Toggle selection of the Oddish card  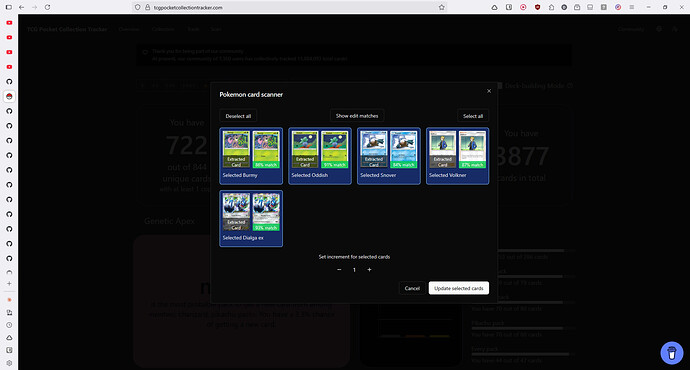320,156
